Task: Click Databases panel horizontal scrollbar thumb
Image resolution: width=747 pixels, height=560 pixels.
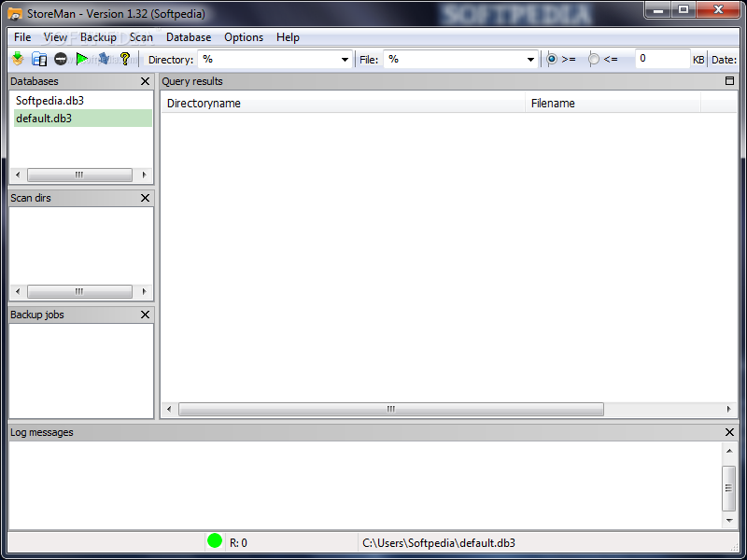Action: pos(79,175)
